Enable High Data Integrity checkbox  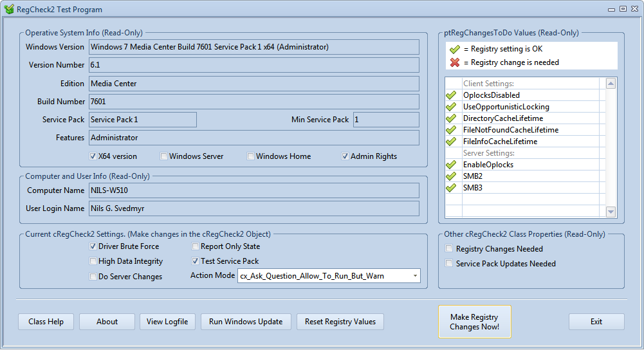(x=93, y=261)
